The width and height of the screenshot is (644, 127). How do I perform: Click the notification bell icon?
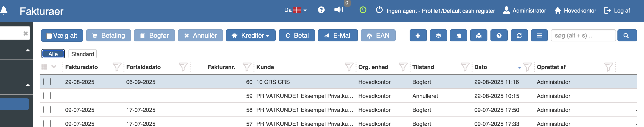click(4, 10)
